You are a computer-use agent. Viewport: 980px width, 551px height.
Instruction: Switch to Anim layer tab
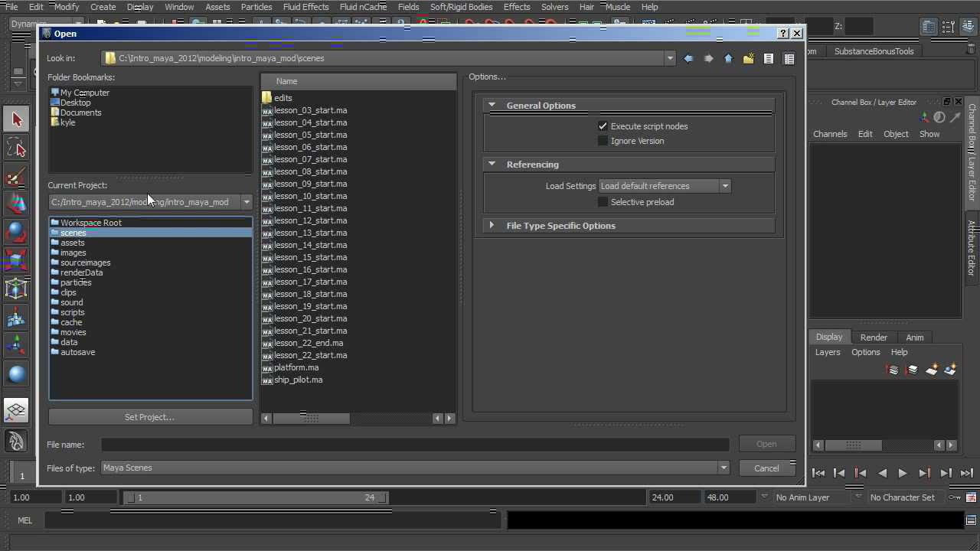(915, 337)
